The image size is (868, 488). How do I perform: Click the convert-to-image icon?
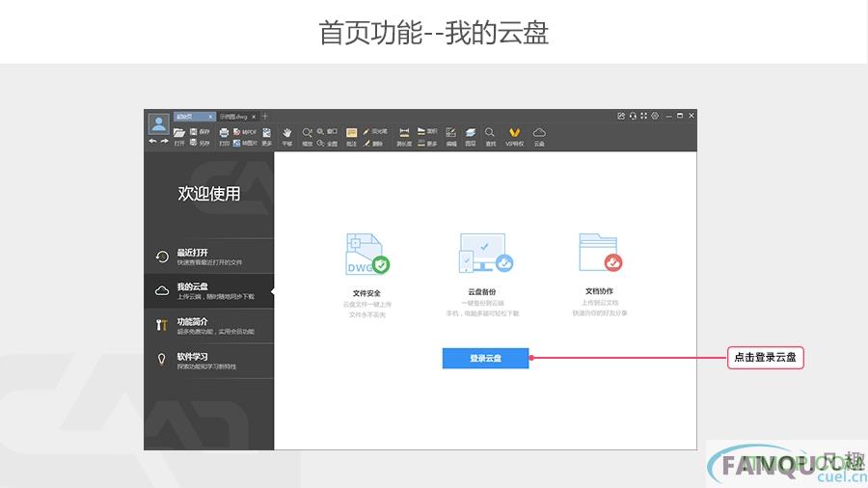(237, 143)
